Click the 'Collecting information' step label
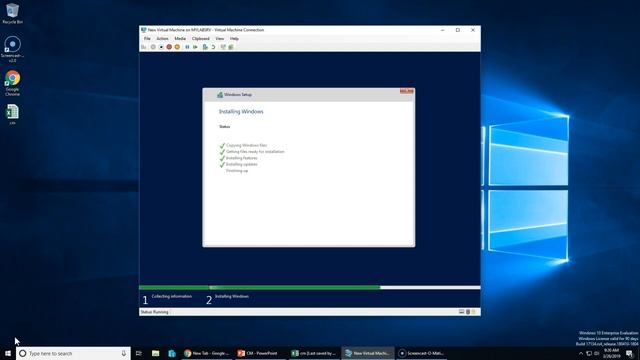The height and width of the screenshot is (360, 640). 172,296
